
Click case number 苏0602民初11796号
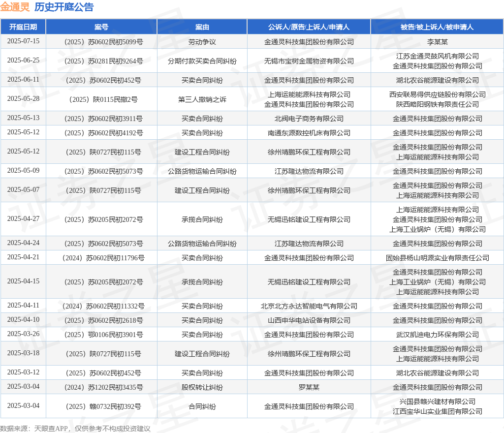(x=103, y=258)
